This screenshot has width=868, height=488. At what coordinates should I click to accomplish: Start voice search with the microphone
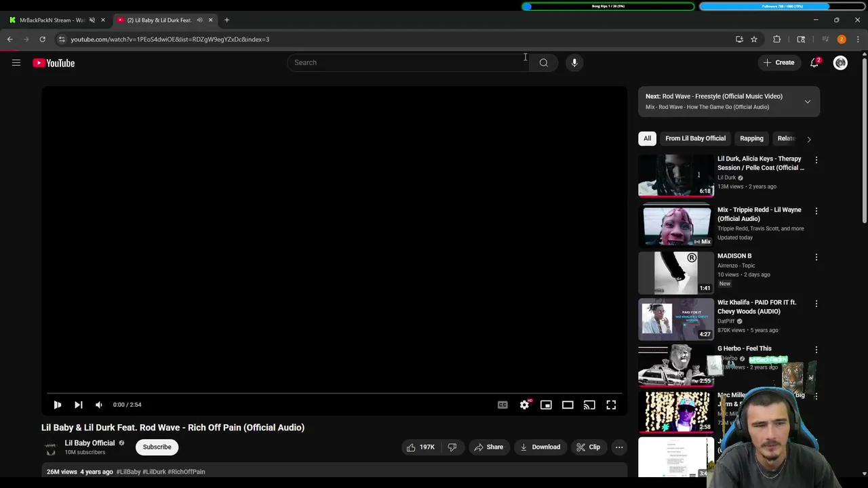(x=574, y=62)
